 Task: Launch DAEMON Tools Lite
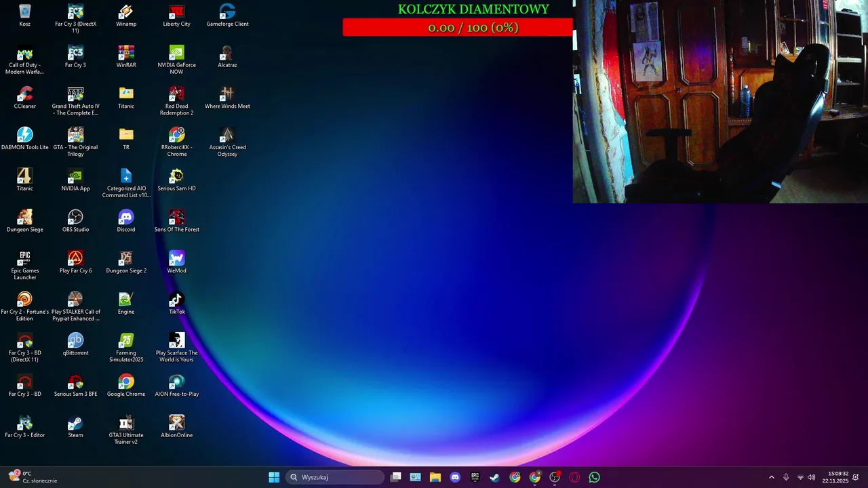pyautogui.click(x=24, y=139)
